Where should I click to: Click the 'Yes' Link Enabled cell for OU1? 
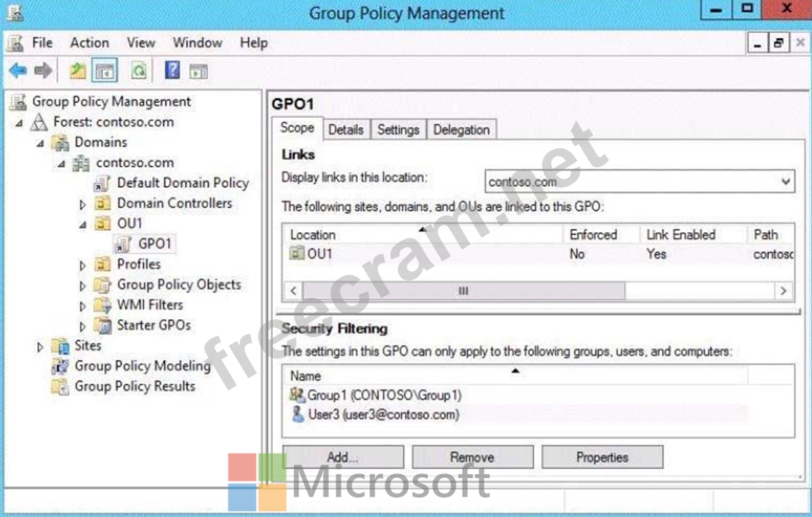656,254
